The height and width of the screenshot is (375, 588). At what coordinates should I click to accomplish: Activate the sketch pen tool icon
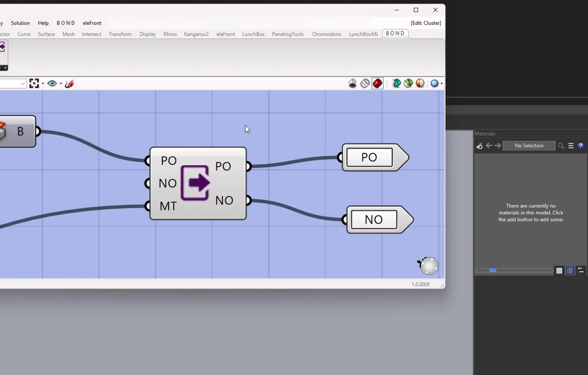[x=69, y=84]
